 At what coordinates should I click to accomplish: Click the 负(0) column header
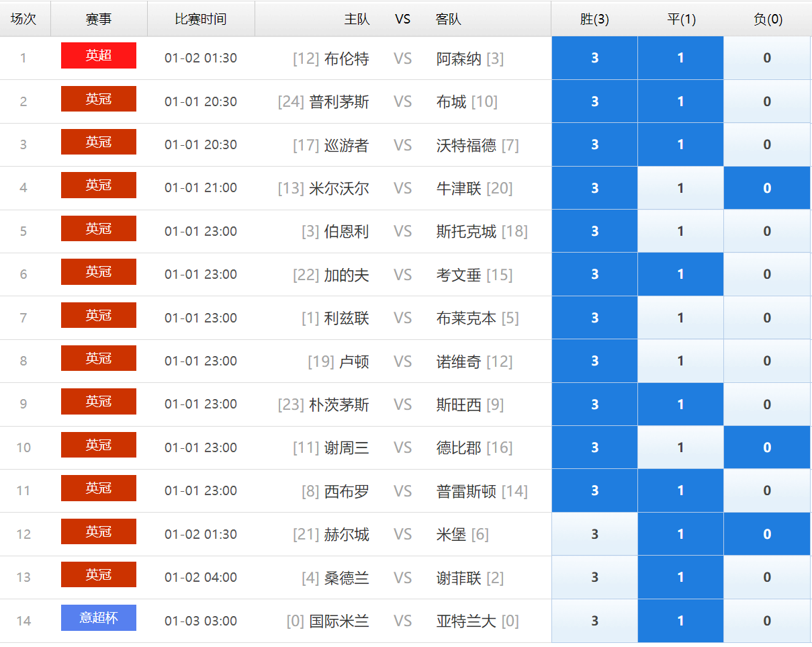pos(768,19)
